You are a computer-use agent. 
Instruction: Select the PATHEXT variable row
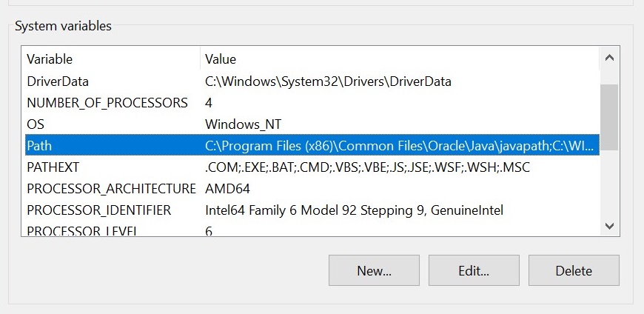click(x=312, y=167)
